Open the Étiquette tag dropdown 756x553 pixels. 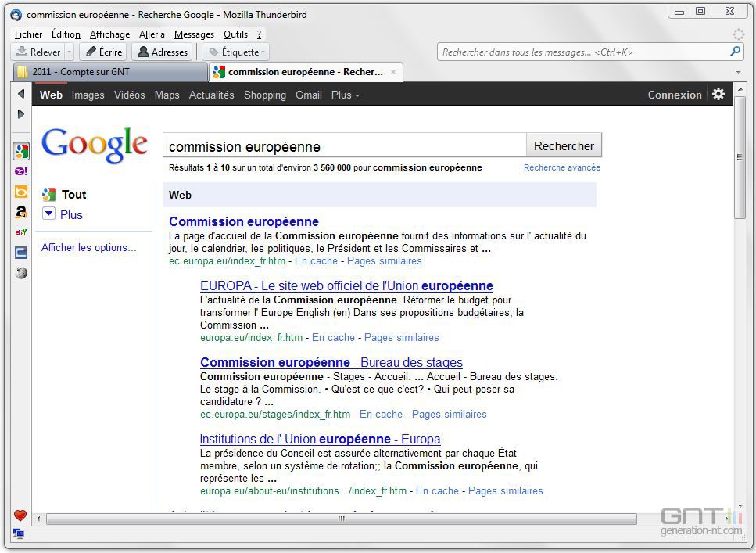[236, 52]
